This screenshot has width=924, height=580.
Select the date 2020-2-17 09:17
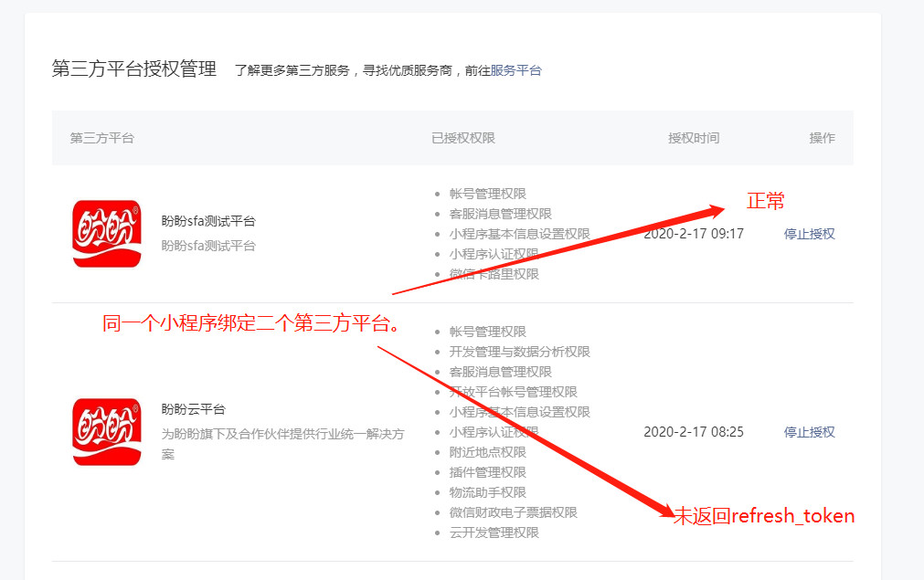(694, 234)
